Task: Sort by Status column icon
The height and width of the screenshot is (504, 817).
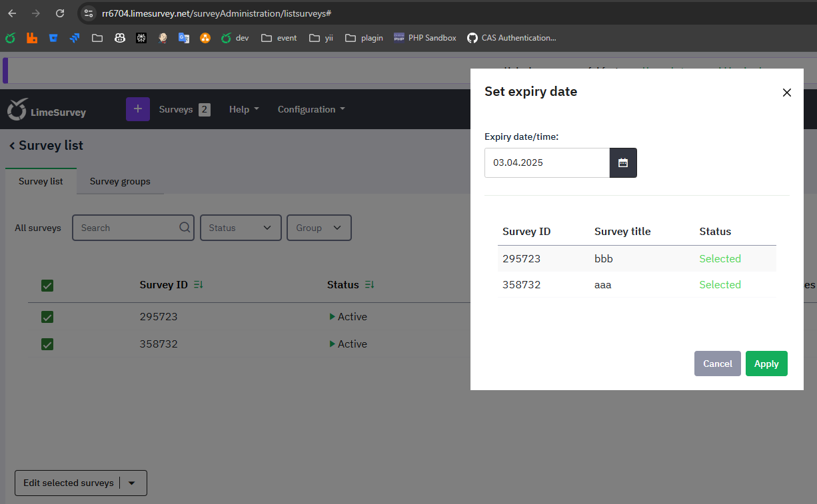Action: (x=369, y=285)
